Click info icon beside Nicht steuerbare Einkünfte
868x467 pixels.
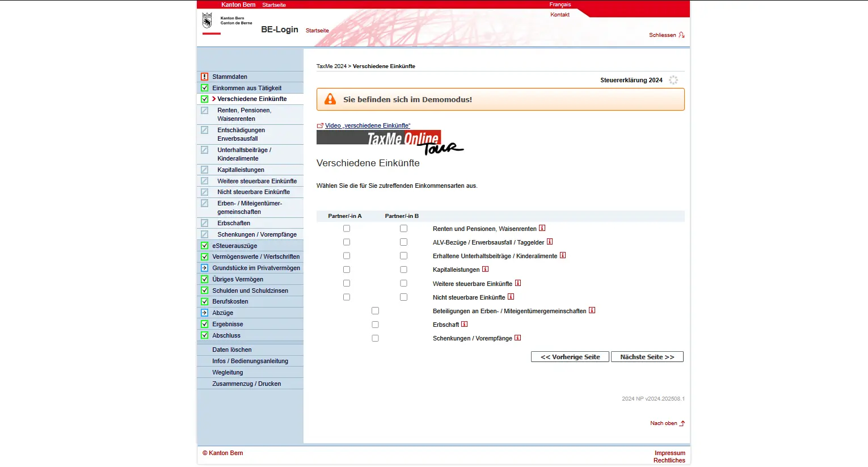point(511,297)
